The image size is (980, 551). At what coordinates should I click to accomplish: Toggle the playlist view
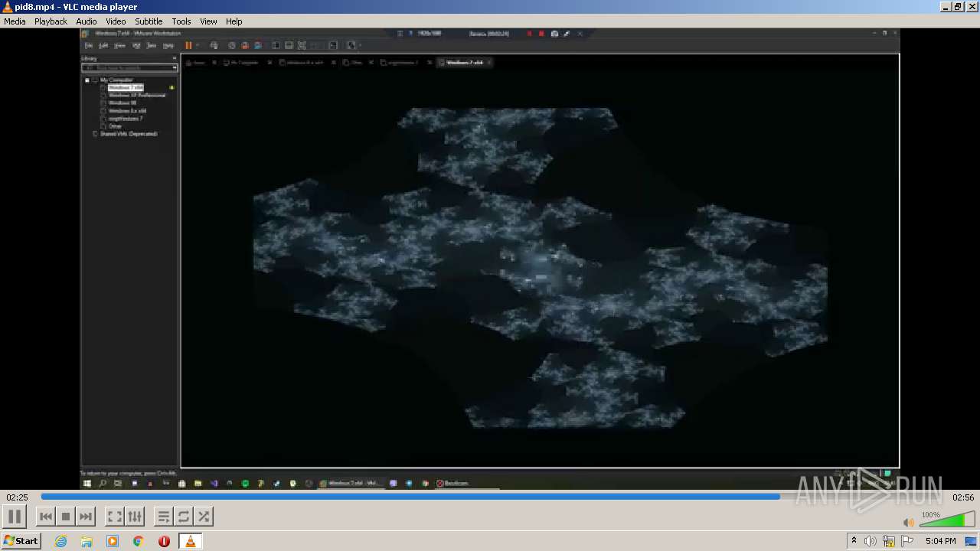164,517
